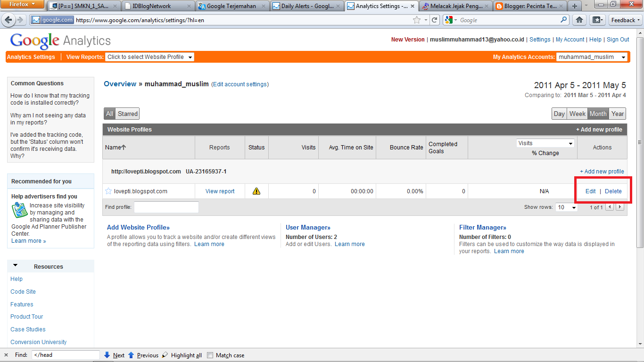Open Feedback dropdown in Firefox toolbar
Image resolution: width=644 pixels, height=362 pixels.
pos(626,20)
